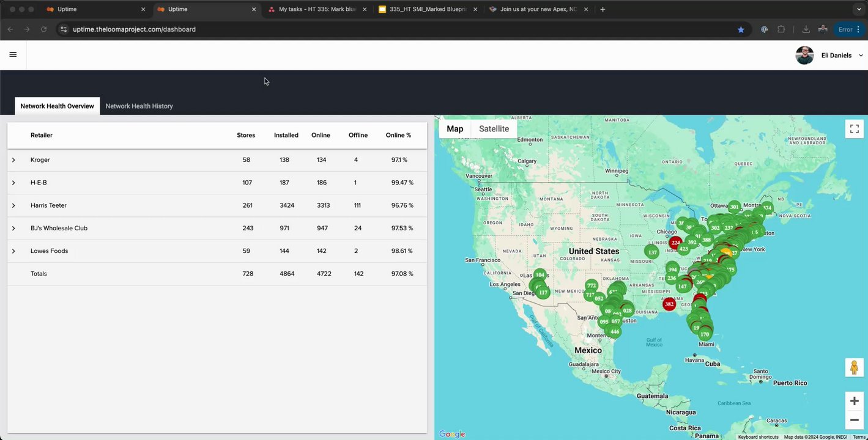
Task: Switch map to Map view
Action: click(455, 129)
